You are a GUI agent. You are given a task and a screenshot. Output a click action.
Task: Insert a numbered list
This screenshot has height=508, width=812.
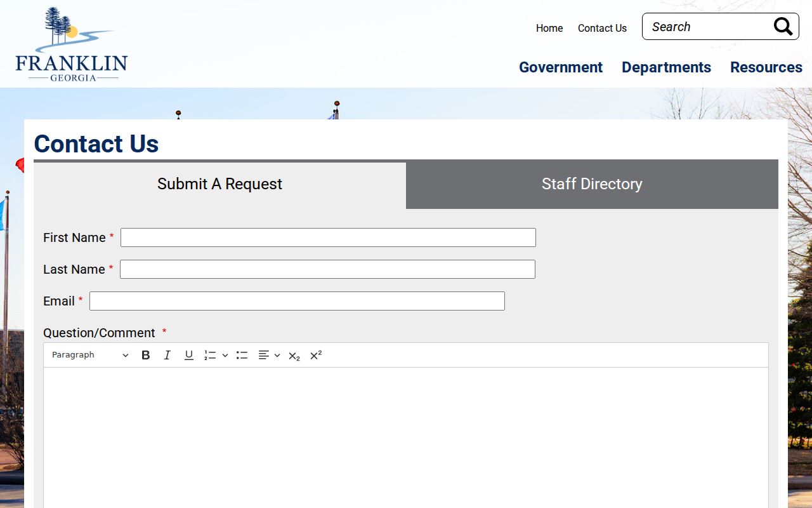tap(210, 355)
